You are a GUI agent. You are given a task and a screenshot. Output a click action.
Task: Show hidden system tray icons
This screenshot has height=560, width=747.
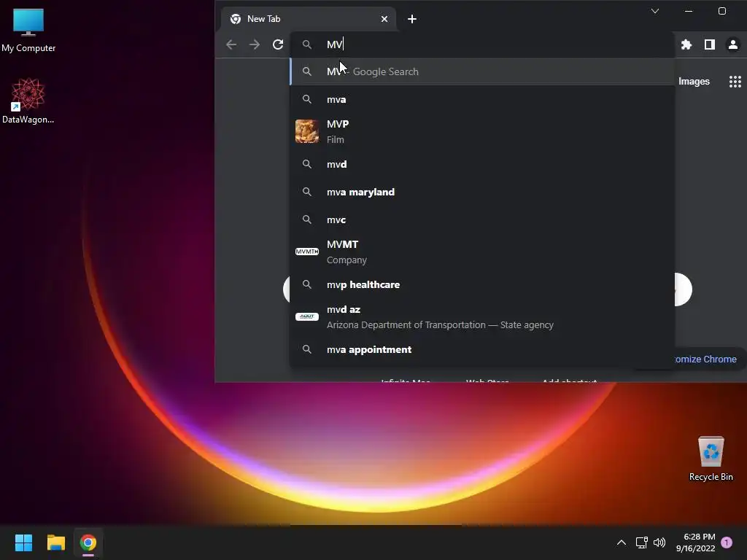tap(622, 542)
